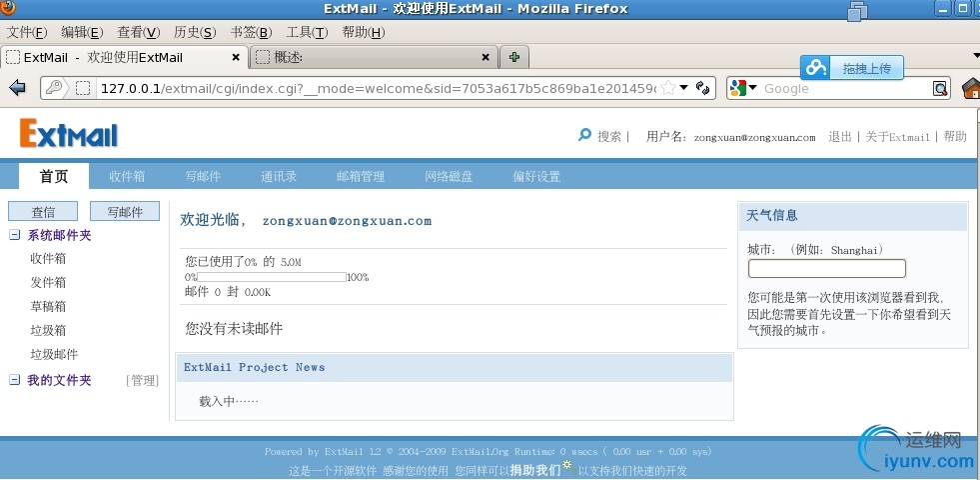Bookmark page with the star icon

(x=667, y=88)
